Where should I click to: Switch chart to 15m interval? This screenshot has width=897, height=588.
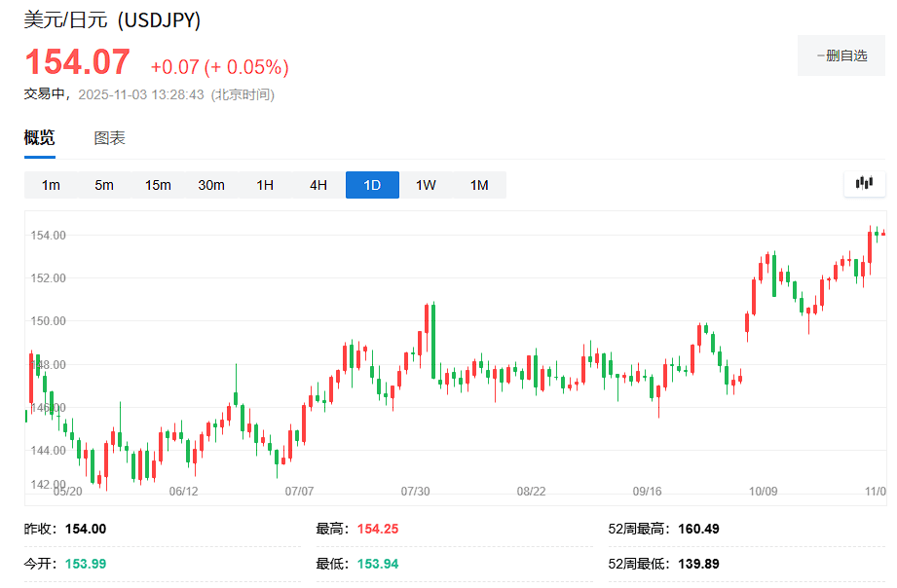(158, 185)
